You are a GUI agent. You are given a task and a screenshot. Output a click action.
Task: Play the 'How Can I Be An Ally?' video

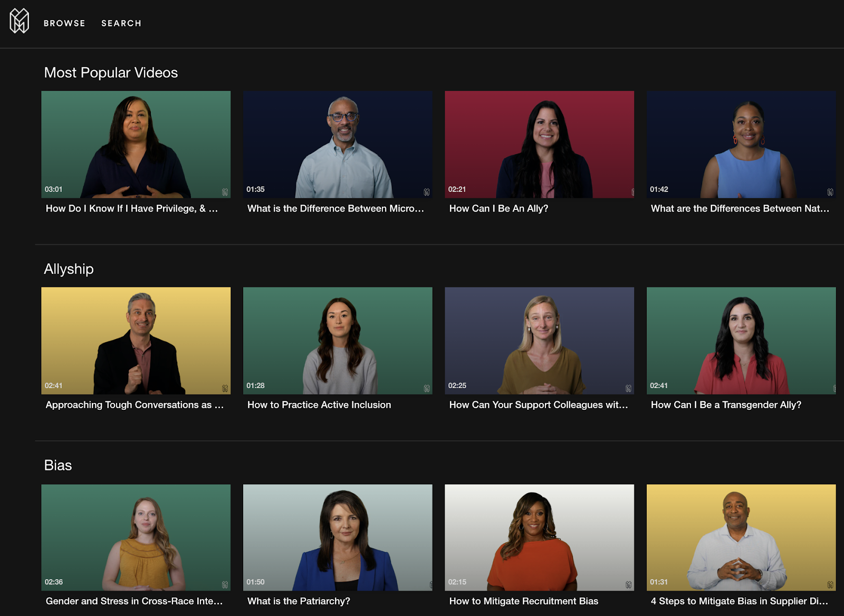[540, 143]
